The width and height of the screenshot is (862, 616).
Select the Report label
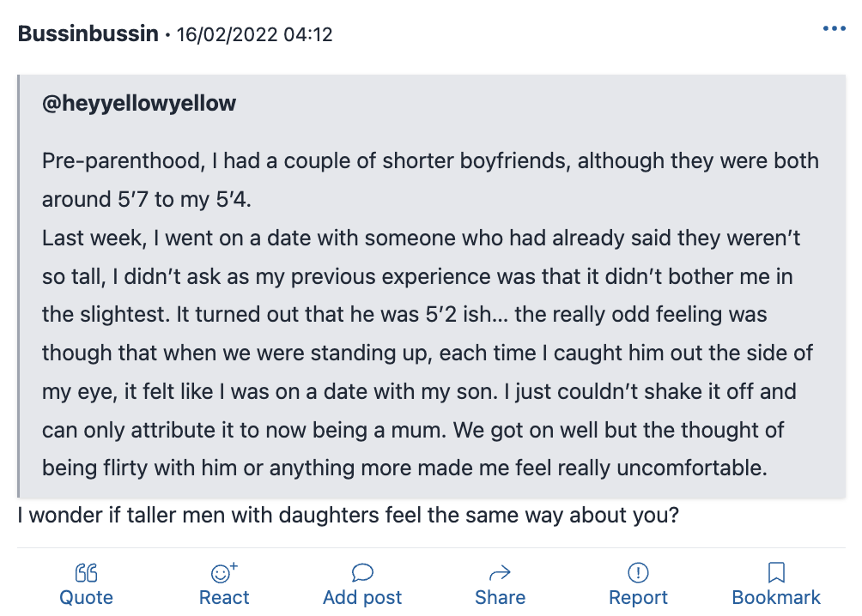pyautogui.click(x=638, y=597)
